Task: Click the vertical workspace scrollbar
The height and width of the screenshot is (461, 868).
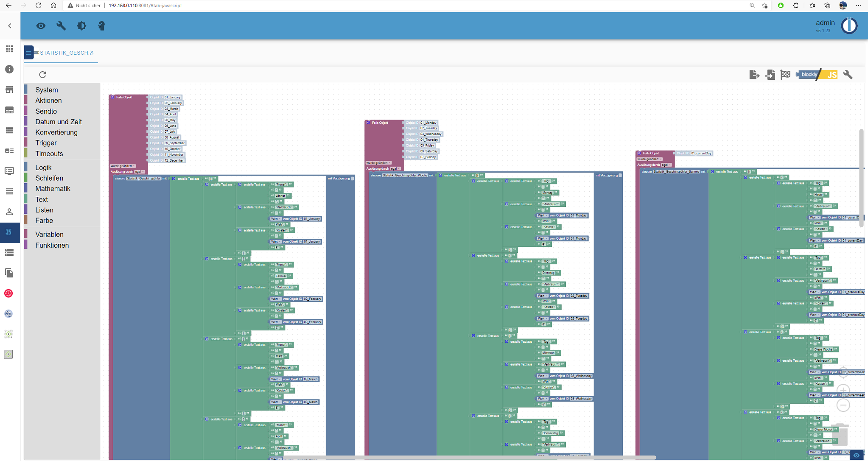Action: coord(861,178)
